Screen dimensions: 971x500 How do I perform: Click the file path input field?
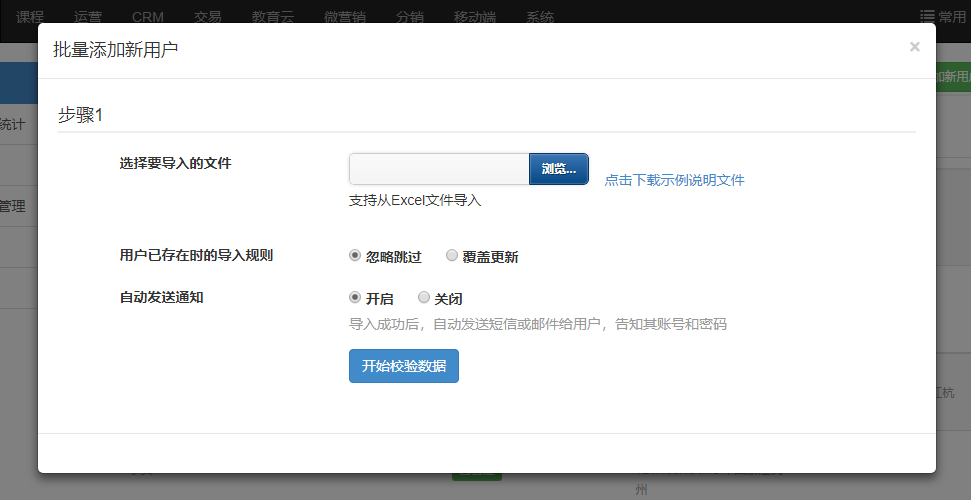click(x=439, y=169)
